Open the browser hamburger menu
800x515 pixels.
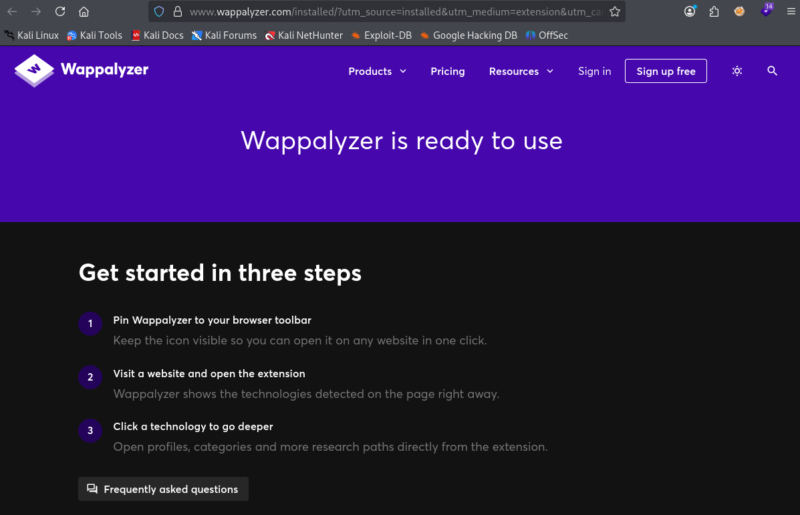(x=791, y=11)
